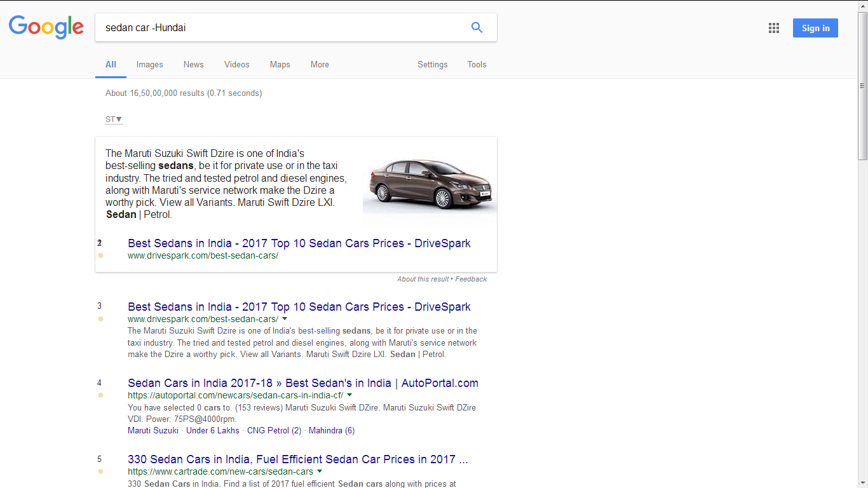The width and height of the screenshot is (868, 488).
Task: Click the page vertical scrollbar thumb
Action: click(862, 85)
